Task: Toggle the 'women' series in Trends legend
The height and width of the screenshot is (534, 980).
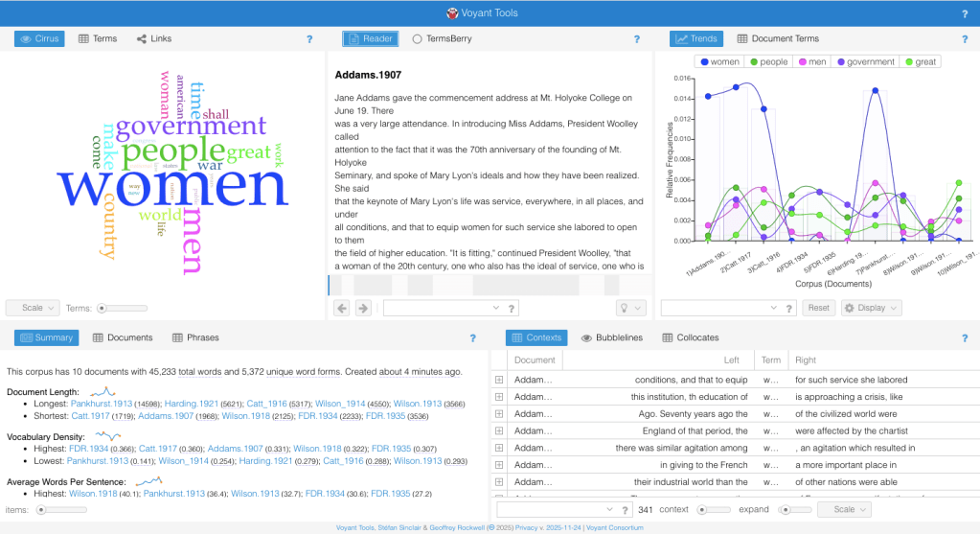Action: point(719,61)
